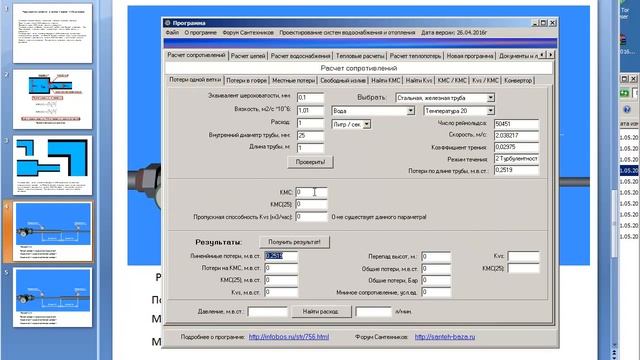640x360 pixels.
Task: Click the Расход input field
Action: click(310, 123)
